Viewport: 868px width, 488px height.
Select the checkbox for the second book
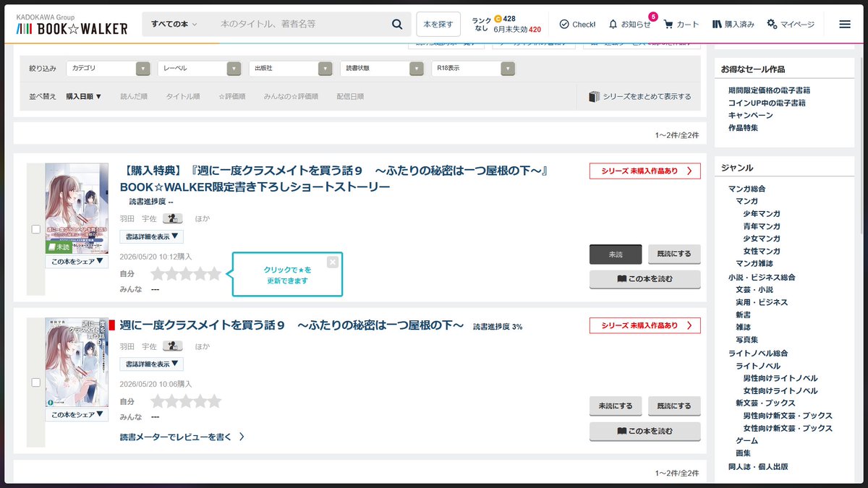click(36, 382)
